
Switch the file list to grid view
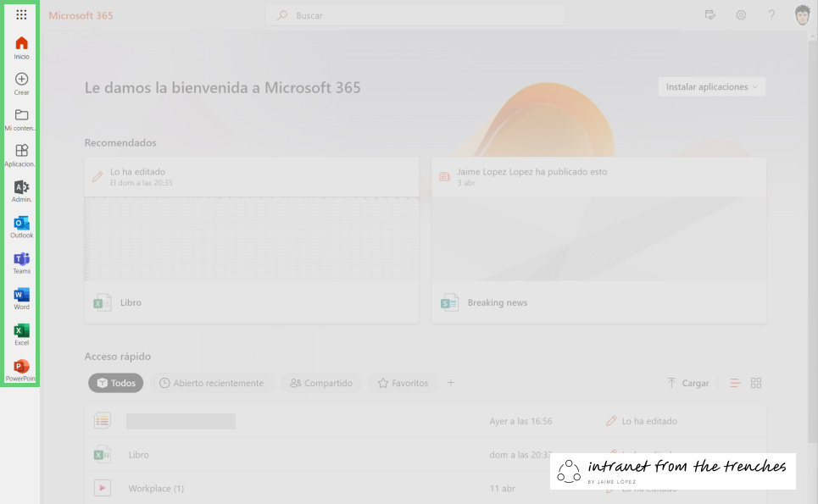tap(754, 383)
